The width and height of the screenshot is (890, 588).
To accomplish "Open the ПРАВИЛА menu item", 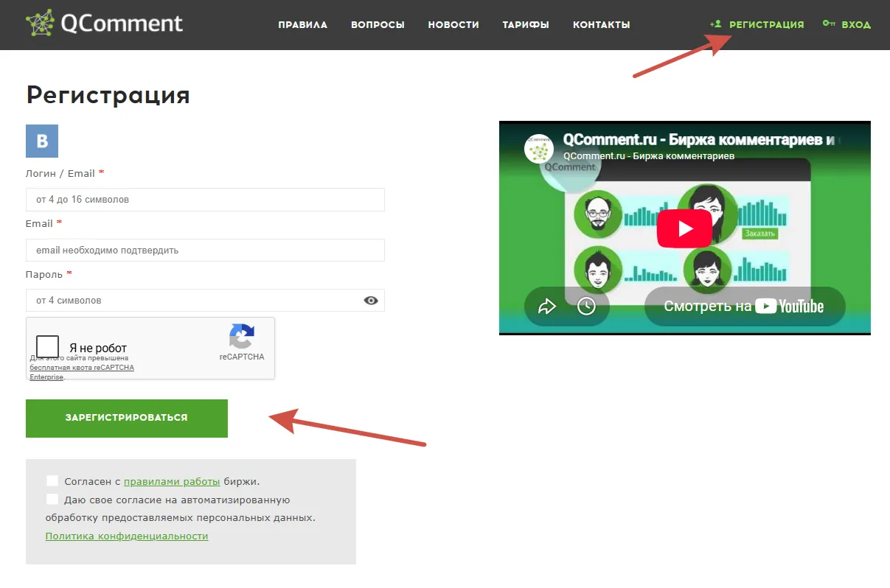I will coord(303,25).
